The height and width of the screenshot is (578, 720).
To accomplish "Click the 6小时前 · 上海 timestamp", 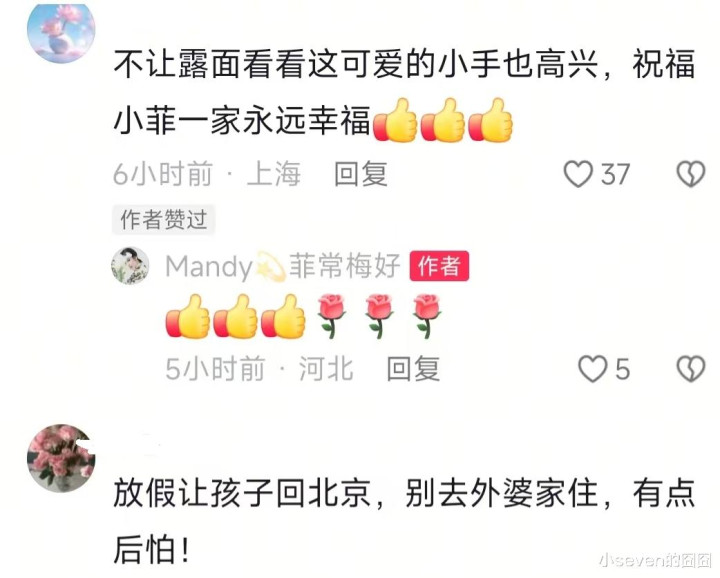I will [x=207, y=174].
